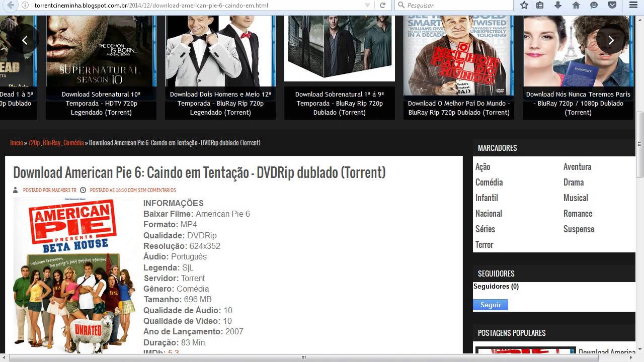Select the Aventura category in Marcadores
The width and height of the screenshot is (644, 362).
tap(577, 166)
